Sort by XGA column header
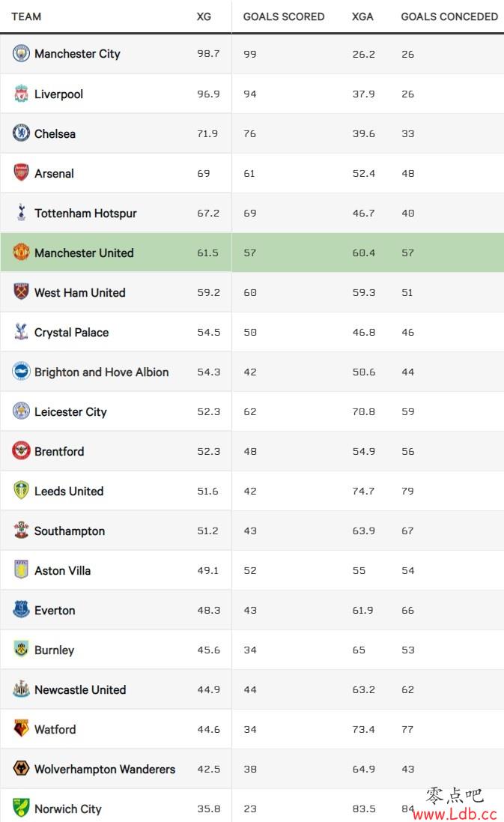This screenshot has width=504, height=822. point(362,16)
